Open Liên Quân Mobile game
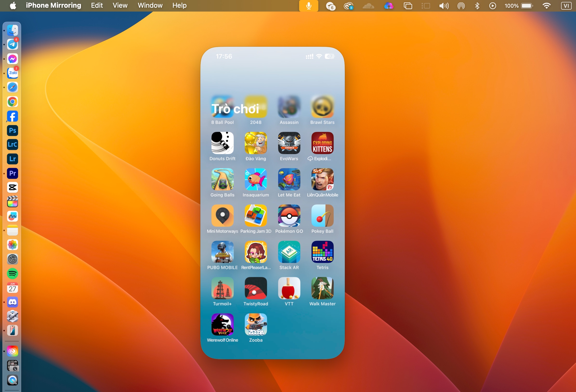Viewport: 576px width, 392px height. coord(322,179)
